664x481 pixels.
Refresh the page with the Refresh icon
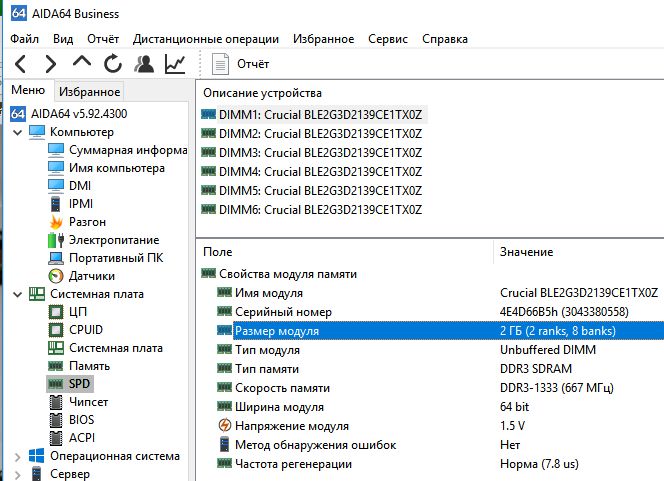[x=113, y=64]
